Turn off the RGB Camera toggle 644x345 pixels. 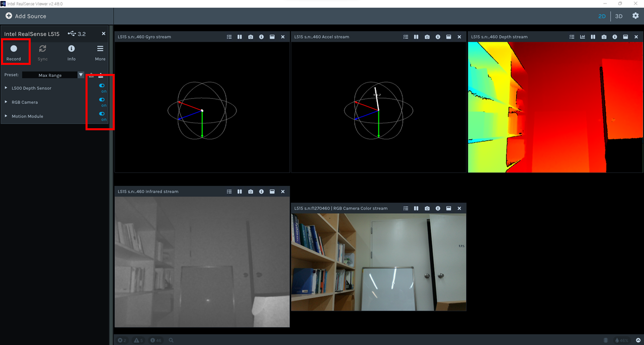102,100
